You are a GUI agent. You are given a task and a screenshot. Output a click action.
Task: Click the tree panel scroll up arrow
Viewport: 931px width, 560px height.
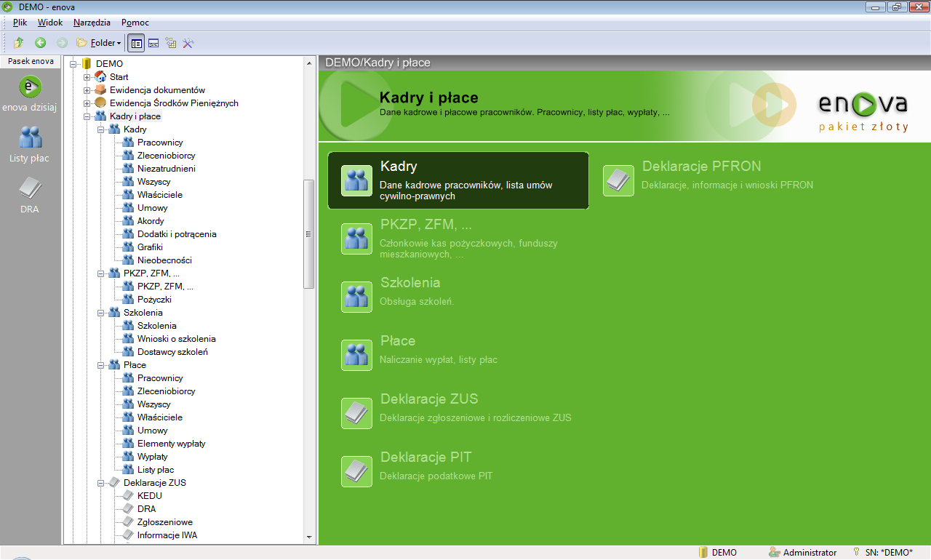[309, 63]
